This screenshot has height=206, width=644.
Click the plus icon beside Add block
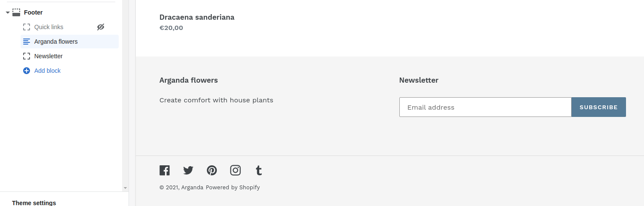click(27, 71)
